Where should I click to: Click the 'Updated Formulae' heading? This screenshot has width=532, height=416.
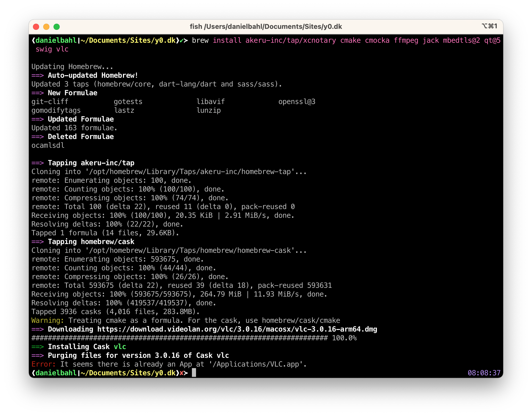[81, 119]
